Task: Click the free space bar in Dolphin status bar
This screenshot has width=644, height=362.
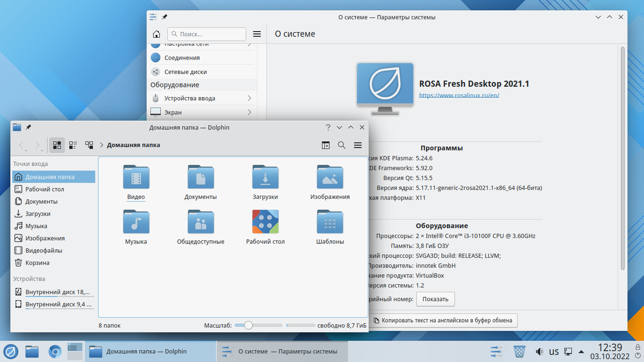Action: click(301, 325)
